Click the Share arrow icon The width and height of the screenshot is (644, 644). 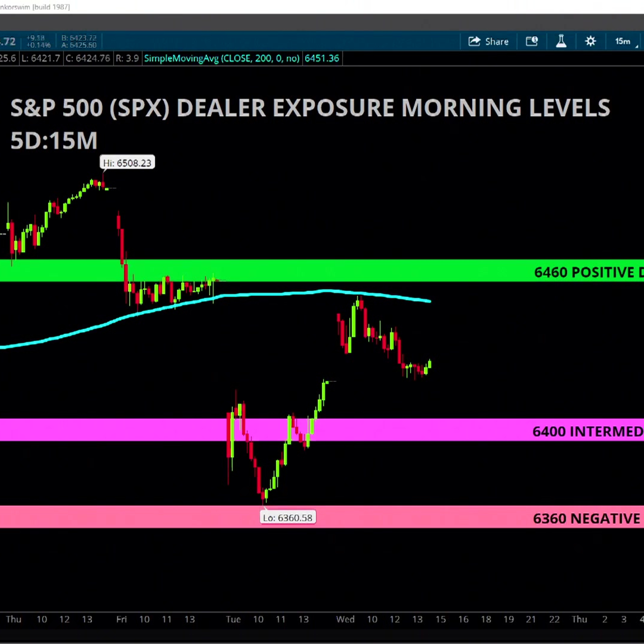474,41
